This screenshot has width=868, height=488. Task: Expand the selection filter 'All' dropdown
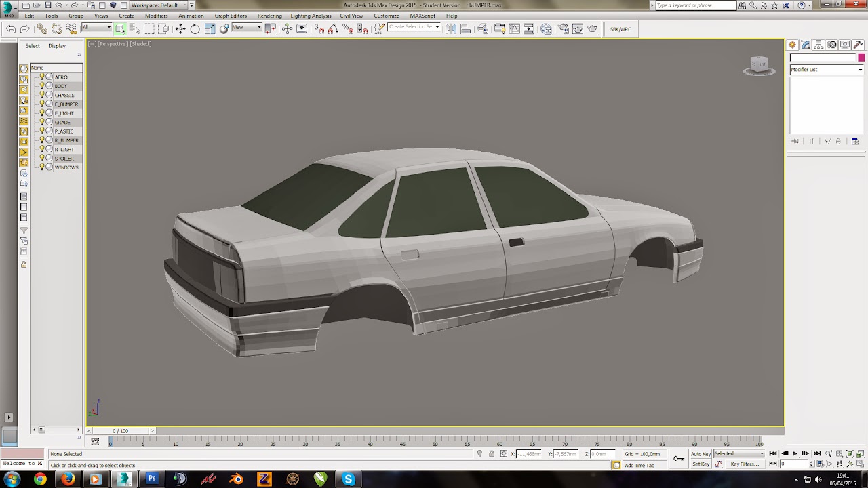pyautogui.click(x=97, y=28)
